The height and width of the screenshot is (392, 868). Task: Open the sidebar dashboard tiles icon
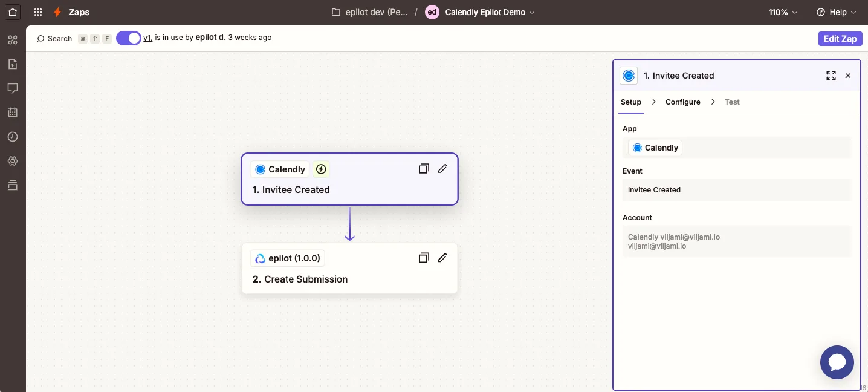[x=13, y=40]
